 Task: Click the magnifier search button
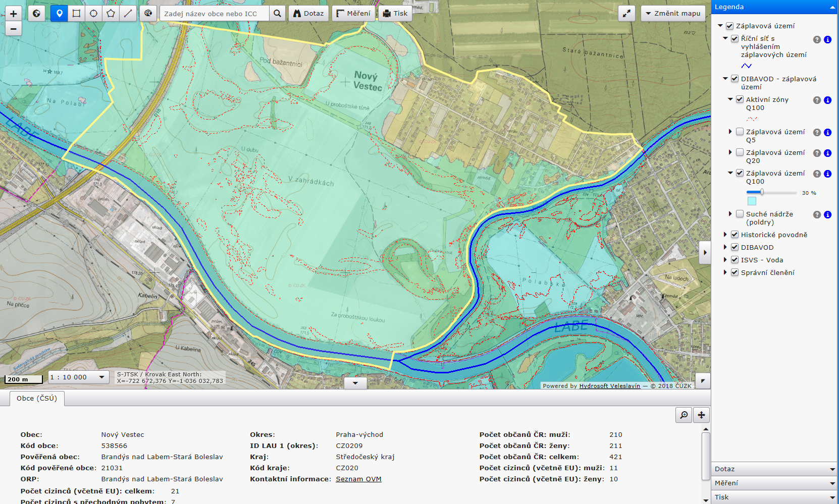pyautogui.click(x=277, y=14)
